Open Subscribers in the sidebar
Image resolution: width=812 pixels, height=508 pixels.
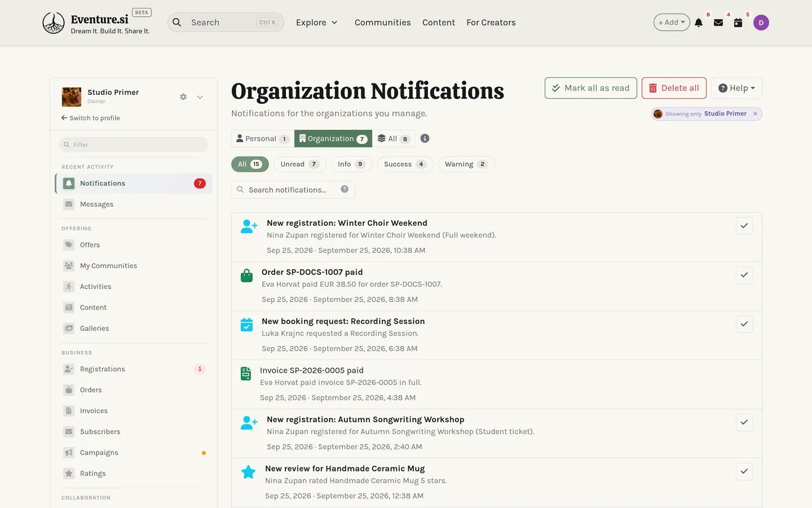pos(134,432)
